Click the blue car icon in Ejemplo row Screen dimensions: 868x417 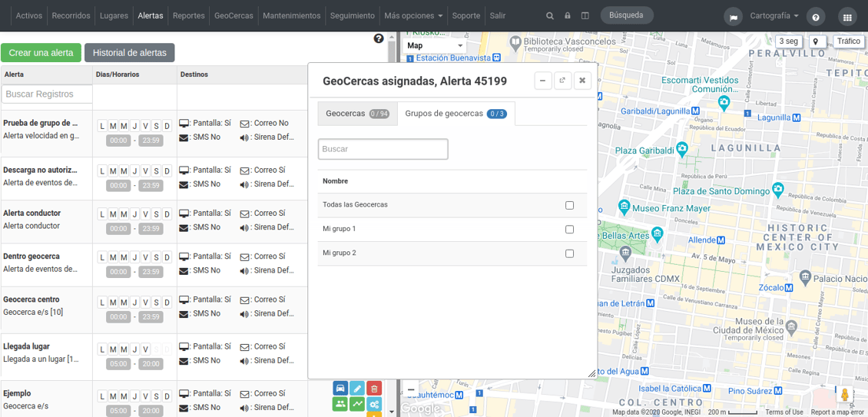point(340,389)
